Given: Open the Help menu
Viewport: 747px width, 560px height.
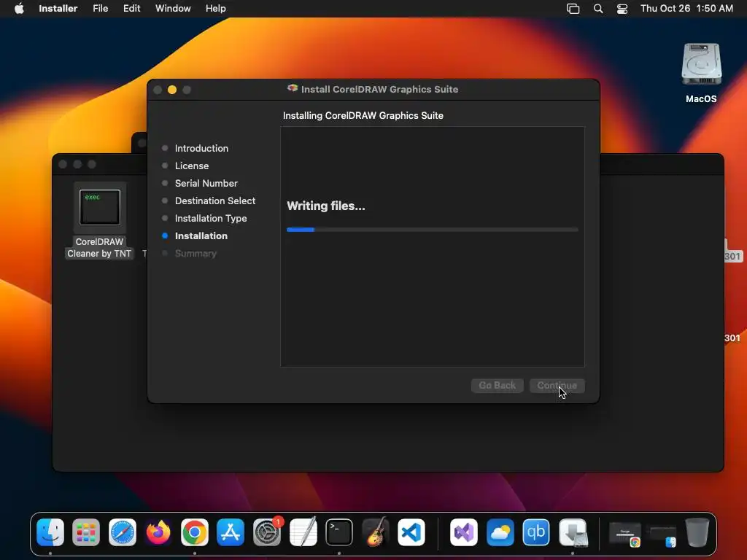Looking at the screenshot, I should [216, 9].
